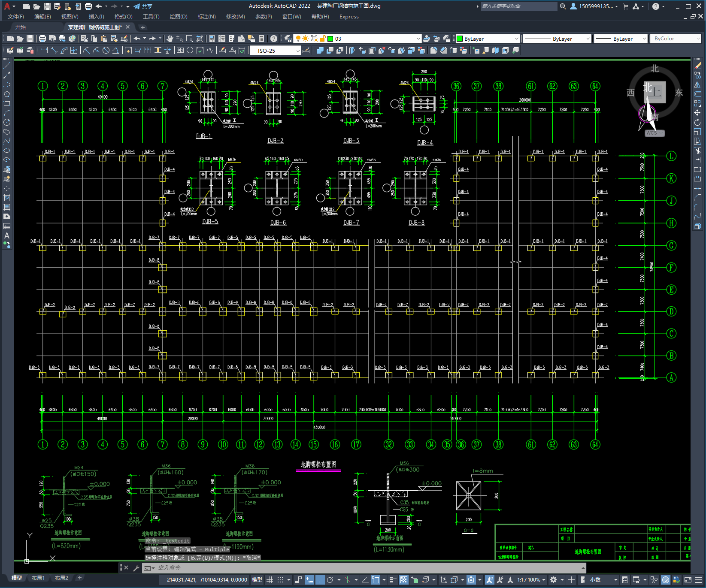
Task: Click the add layout plus button
Action: (79, 578)
